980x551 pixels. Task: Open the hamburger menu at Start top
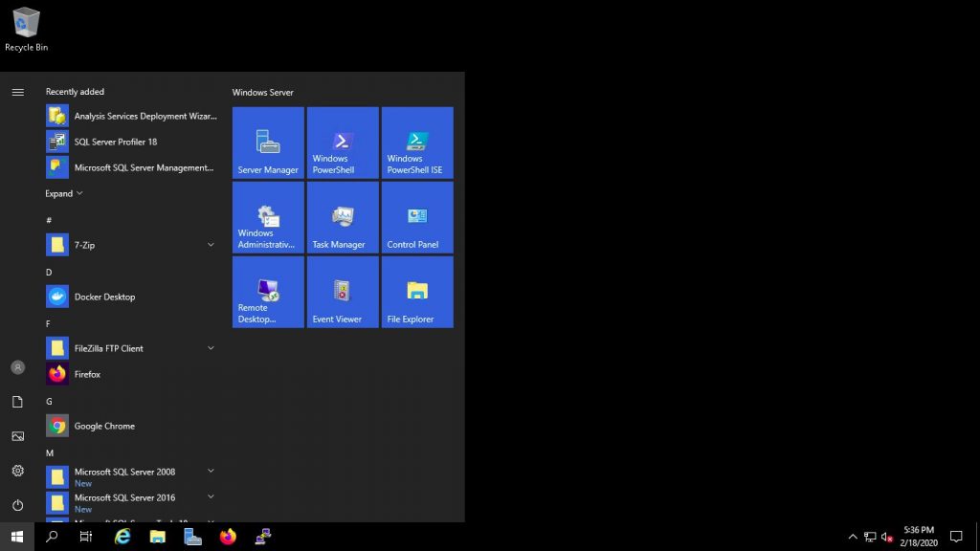17,92
